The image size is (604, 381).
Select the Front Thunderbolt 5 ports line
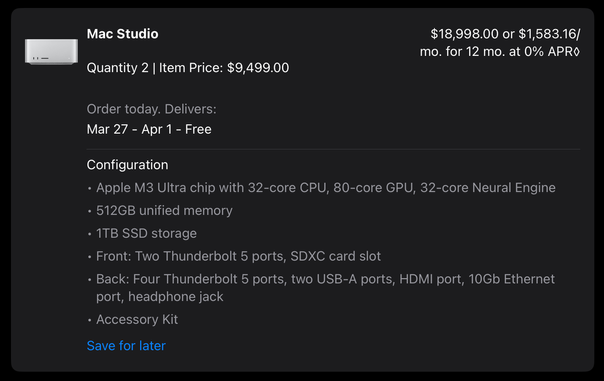pos(238,256)
